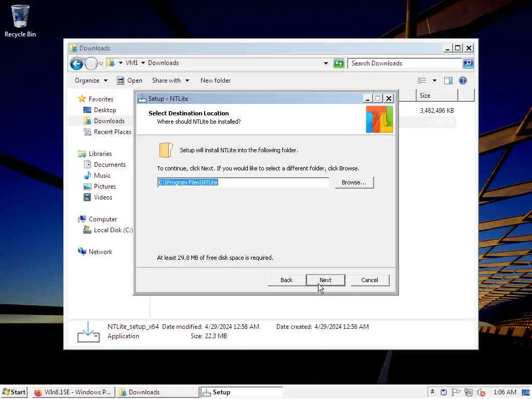
Task: Open the view options dropdown arrow
Action: coord(434,81)
